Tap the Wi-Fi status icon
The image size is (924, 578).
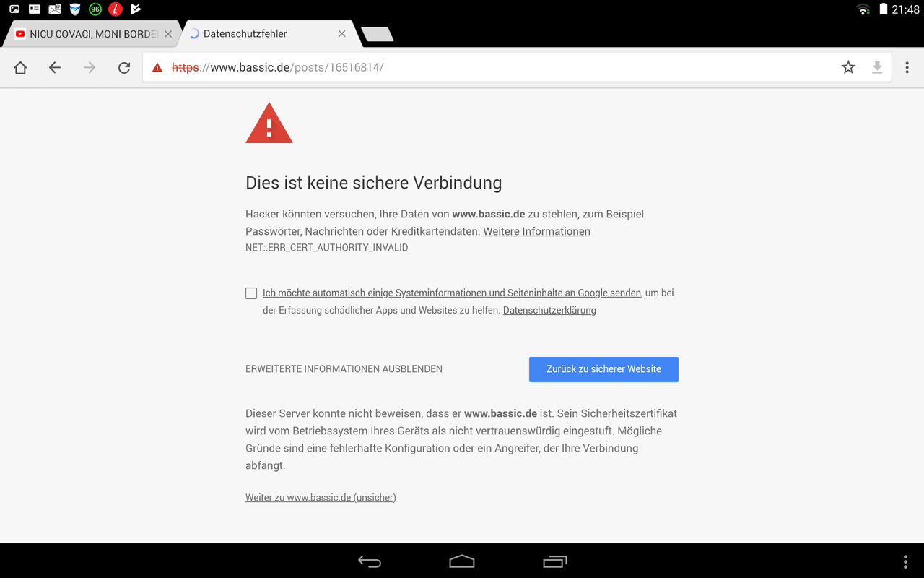863,9
